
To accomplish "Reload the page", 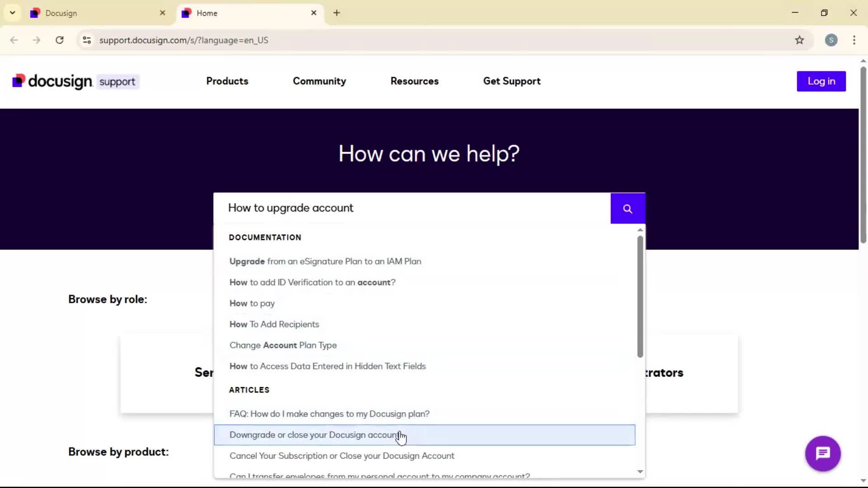I will (x=60, y=40).
